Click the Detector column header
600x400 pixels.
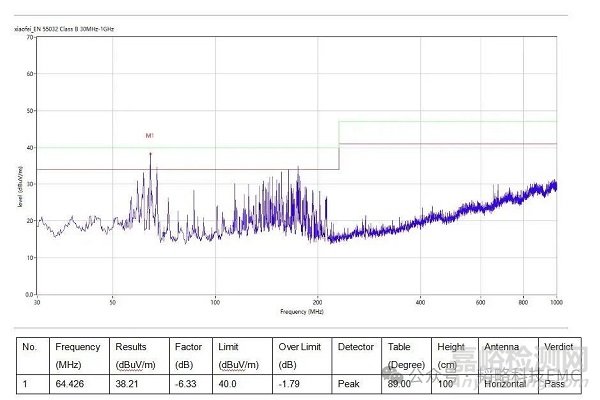point(356,347)
